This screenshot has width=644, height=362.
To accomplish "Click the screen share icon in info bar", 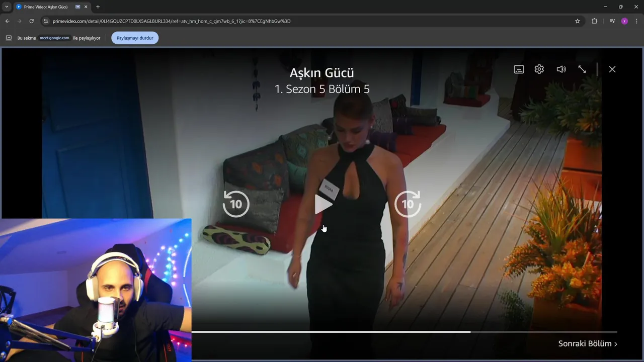I will point(9,38).
